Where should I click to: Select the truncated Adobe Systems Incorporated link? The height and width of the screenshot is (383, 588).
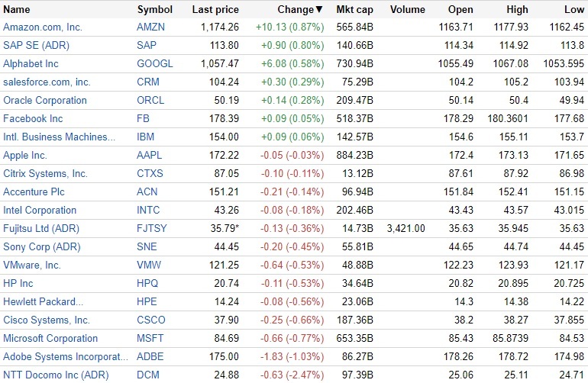coord(63,357)
